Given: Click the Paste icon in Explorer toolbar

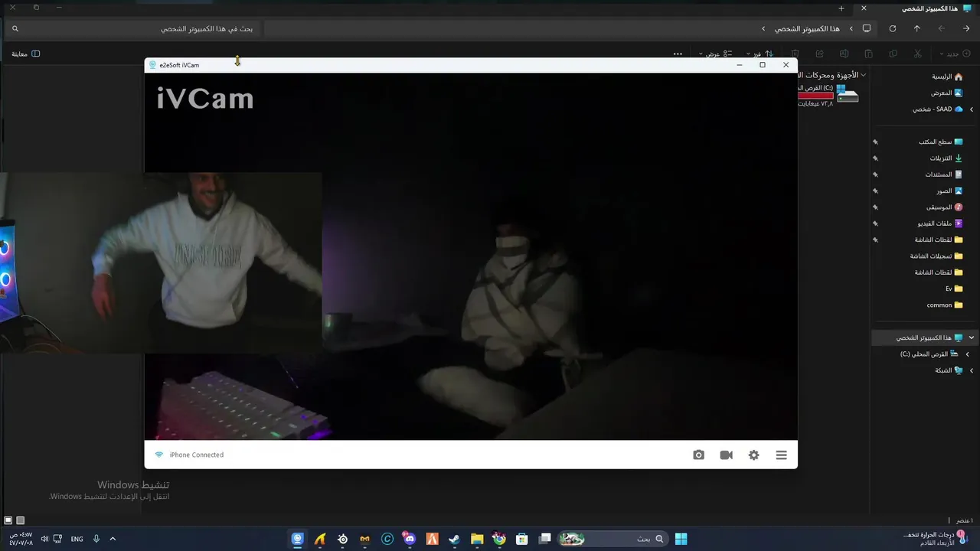Looking at the screenshot, I should click(x=868, y=54).
